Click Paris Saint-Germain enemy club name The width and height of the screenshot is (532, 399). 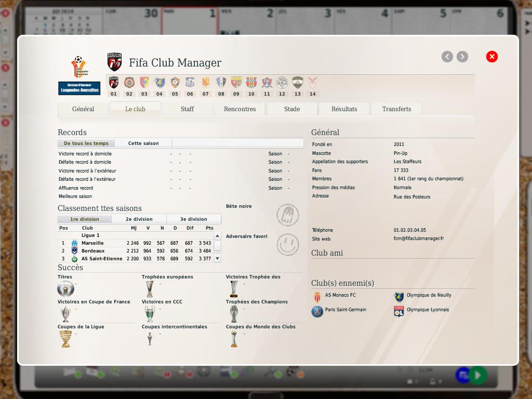pyautogui.click(x=345, y=310)
